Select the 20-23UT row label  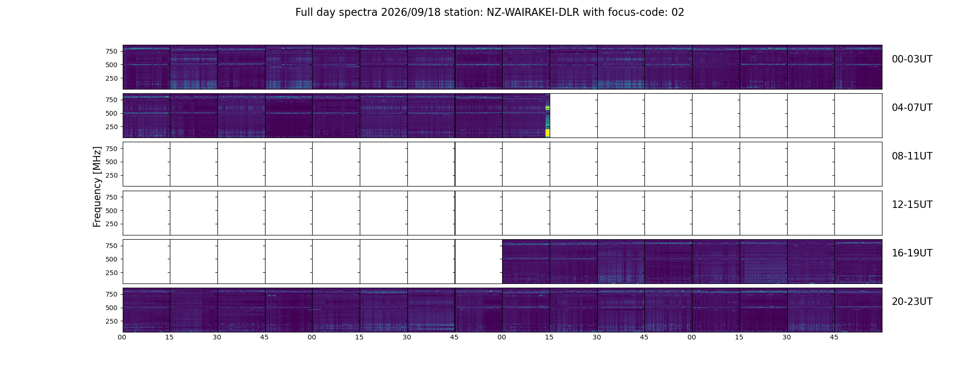[x=912, y=302]
